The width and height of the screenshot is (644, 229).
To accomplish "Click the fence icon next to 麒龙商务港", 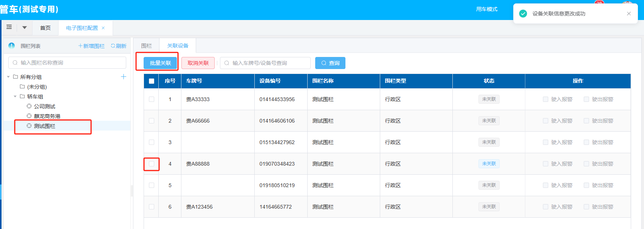I will 29,116.
